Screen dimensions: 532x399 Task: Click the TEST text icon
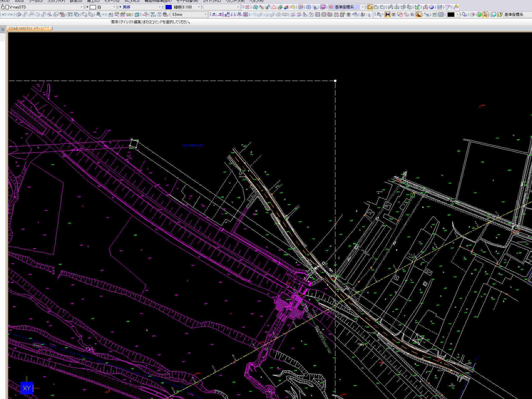[165, 15]
